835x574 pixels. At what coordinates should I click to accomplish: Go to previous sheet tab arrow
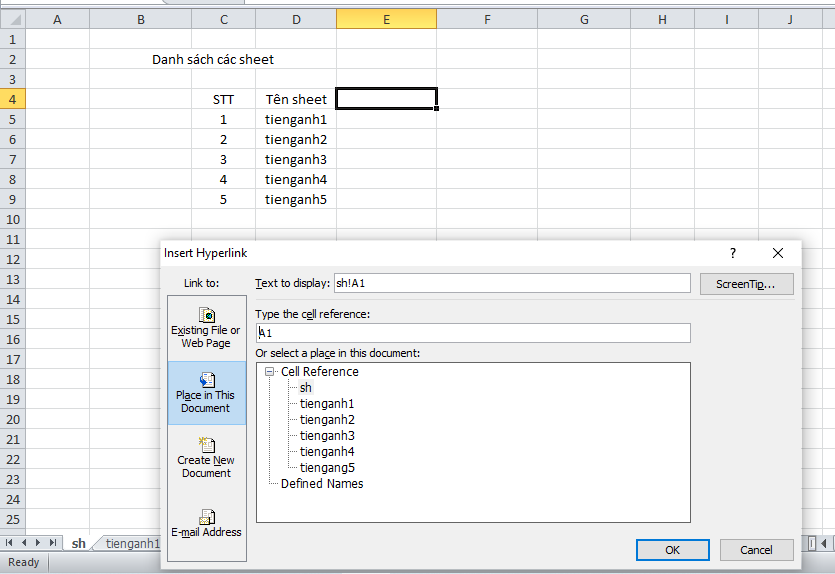point(23,543)
